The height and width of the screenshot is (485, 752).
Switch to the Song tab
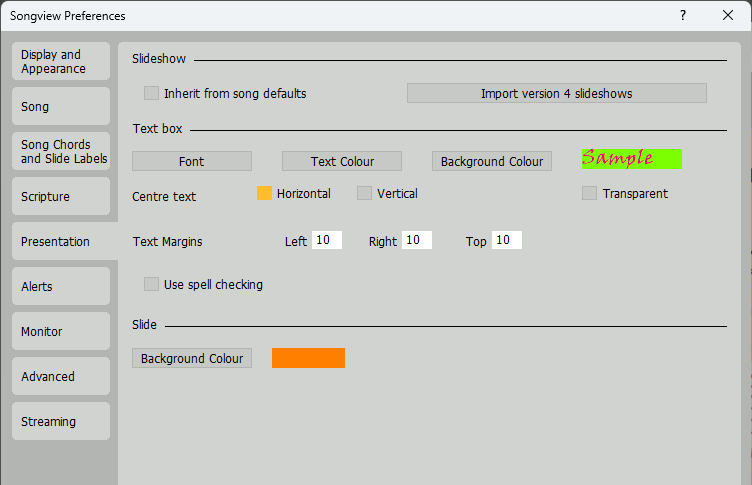coord(61,106)
